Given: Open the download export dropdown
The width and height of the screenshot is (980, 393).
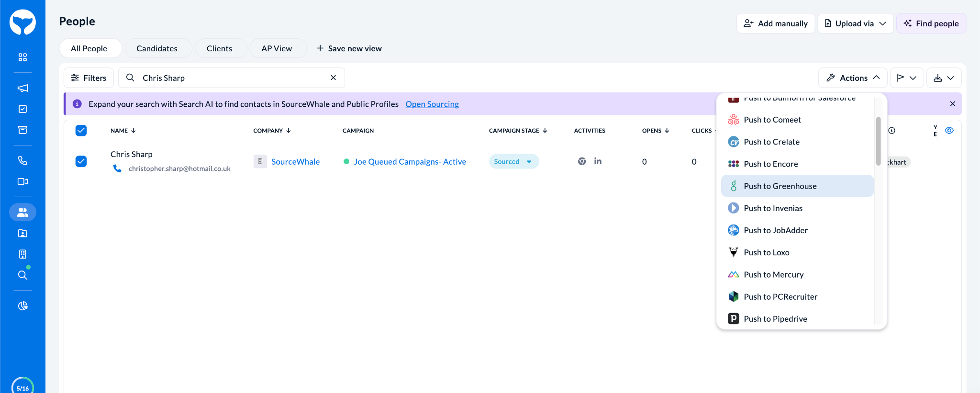Looking at the screenshot, I should 944,78.
